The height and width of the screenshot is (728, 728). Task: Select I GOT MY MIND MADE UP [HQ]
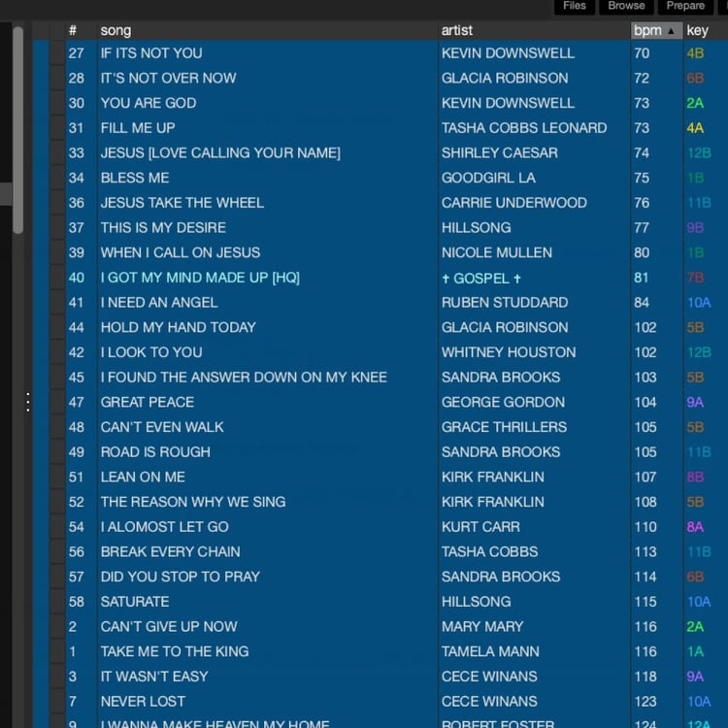pos(200,278)
